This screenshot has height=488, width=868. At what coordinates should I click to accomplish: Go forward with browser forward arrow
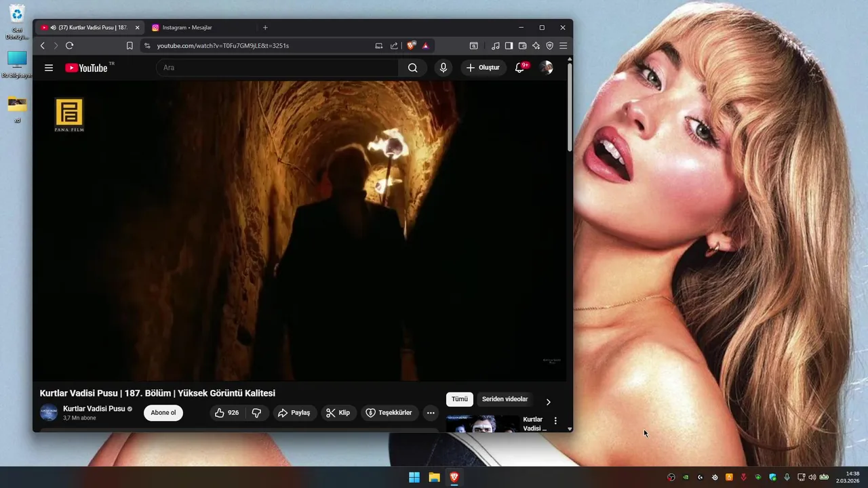[56, 45]
